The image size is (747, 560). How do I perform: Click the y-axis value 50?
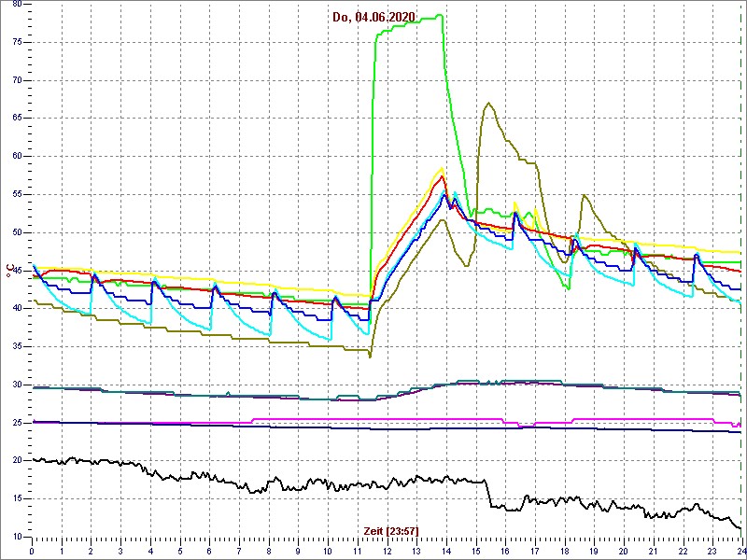[17, 232]
